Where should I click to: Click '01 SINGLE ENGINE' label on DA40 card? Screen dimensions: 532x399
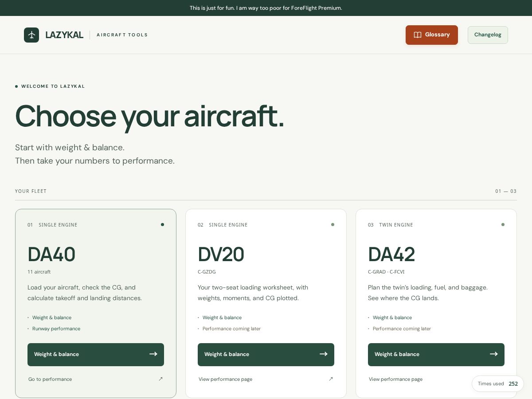tap(52, 225)
